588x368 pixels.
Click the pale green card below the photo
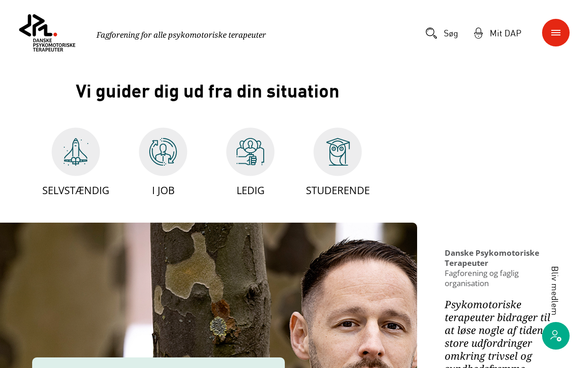pyautogui.click(x=158, y=363)
